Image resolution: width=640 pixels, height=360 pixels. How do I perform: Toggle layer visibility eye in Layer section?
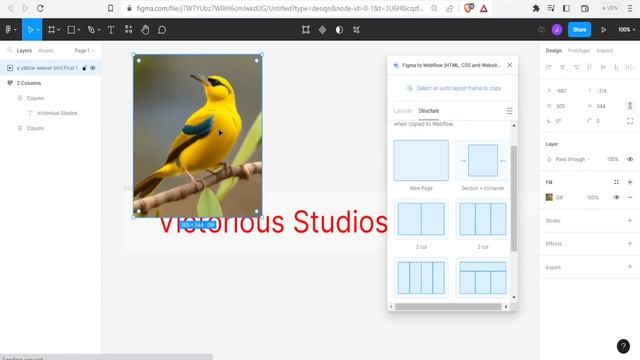pos(630,159)
